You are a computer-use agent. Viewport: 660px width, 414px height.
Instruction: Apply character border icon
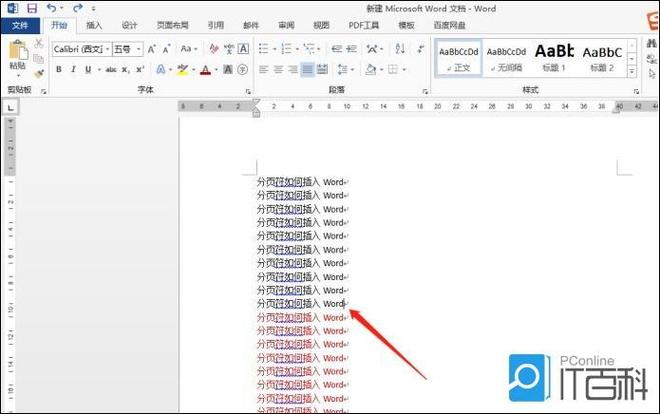(x=243, y=49)
